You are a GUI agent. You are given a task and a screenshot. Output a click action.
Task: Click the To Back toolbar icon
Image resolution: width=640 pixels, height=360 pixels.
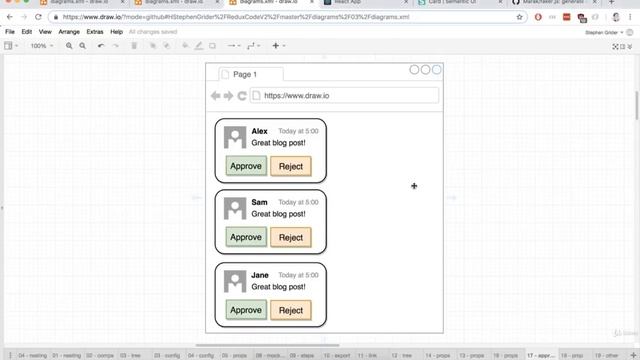[167, 46]
